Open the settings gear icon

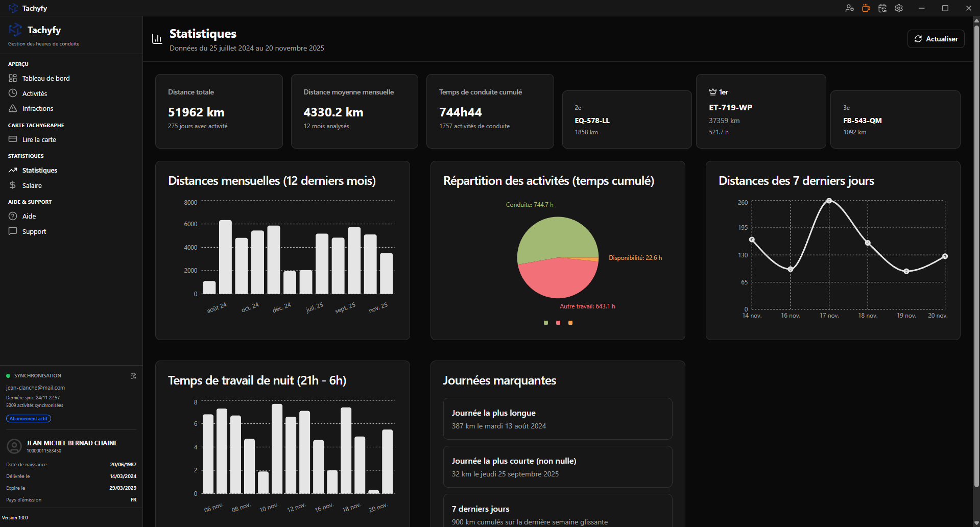(x=899, y=8)
